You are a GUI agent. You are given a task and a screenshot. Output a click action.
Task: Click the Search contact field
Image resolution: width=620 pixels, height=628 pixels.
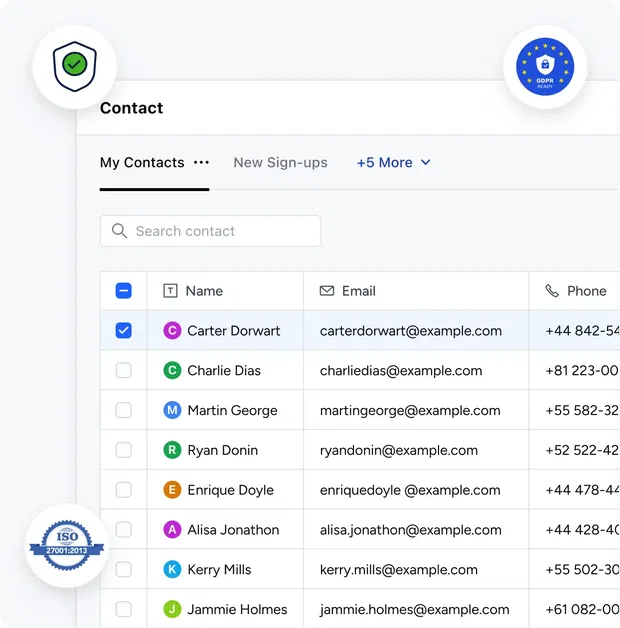210,231
